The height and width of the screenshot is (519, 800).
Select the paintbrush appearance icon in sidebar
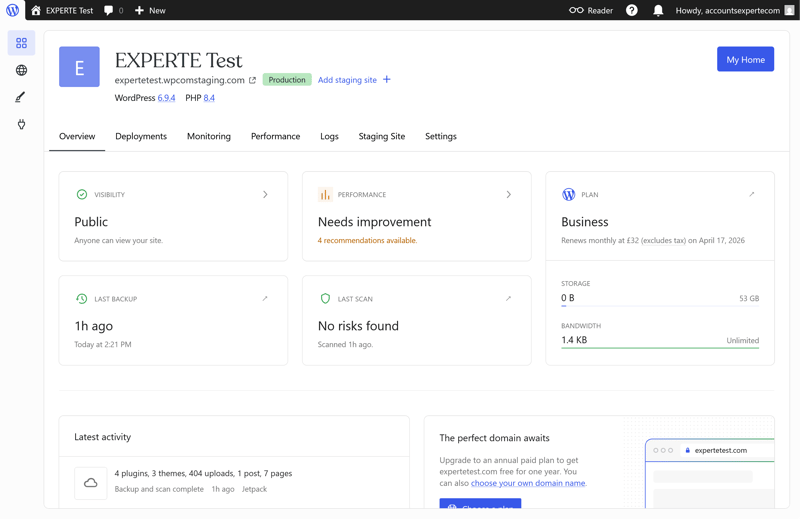point(20,97)
